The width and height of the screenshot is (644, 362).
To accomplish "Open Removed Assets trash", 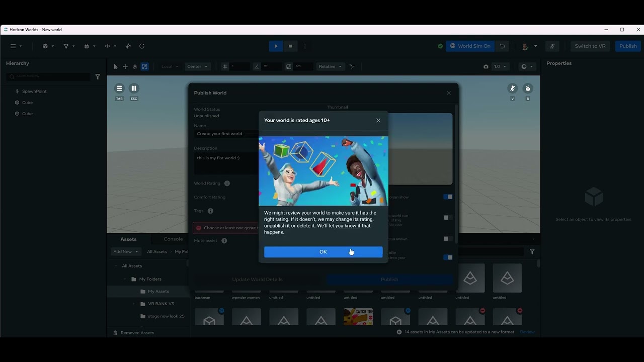I will coord(133,333).
